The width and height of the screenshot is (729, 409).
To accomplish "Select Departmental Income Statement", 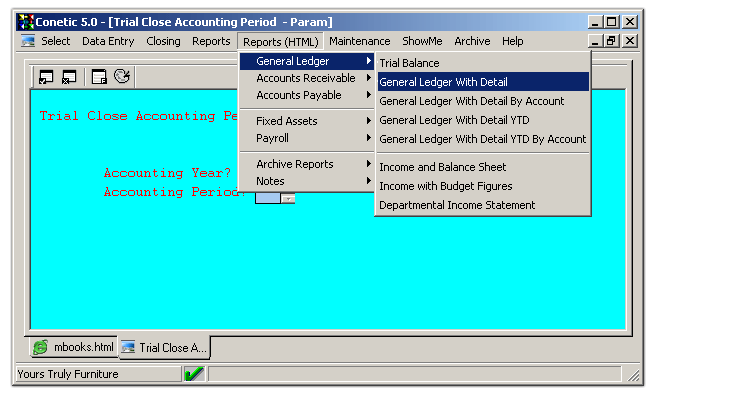I will pos(457,205).
